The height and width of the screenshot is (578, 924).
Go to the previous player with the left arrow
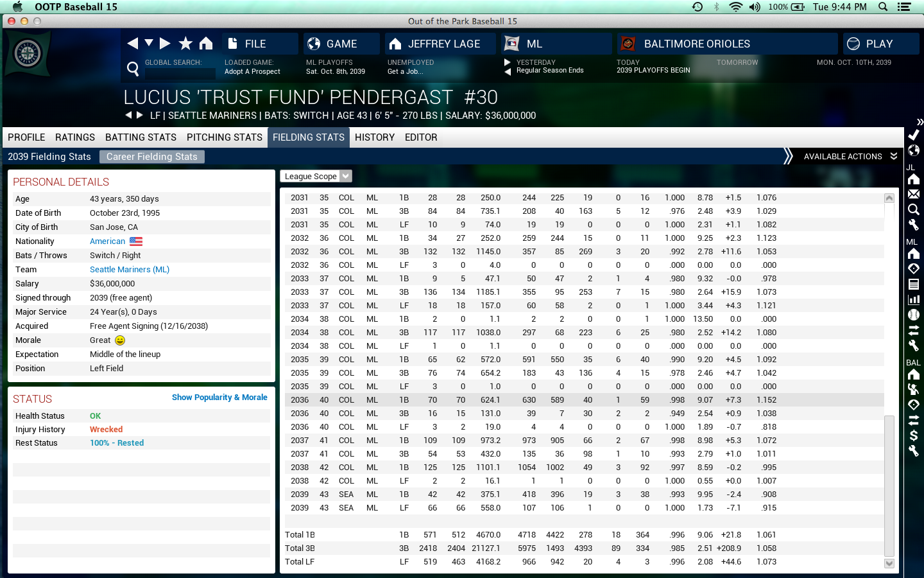[128, 115]
